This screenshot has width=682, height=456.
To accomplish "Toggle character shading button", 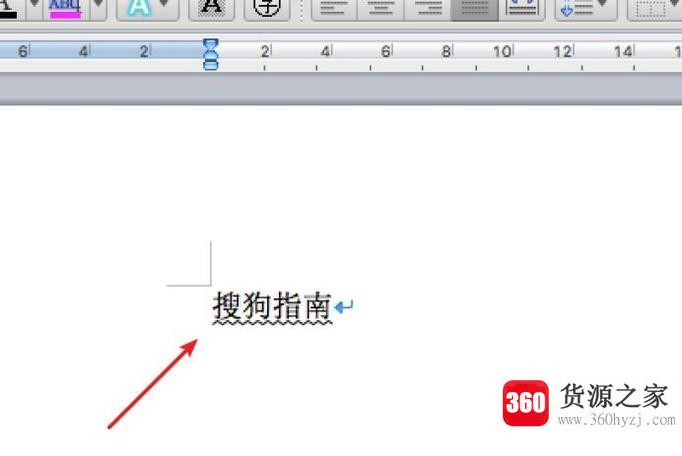I will pos(211,8).
